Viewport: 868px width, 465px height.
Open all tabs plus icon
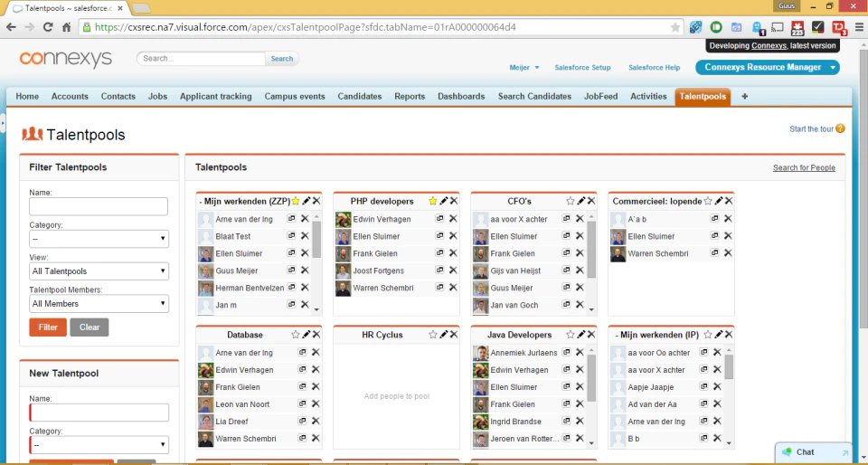[744, 96]
